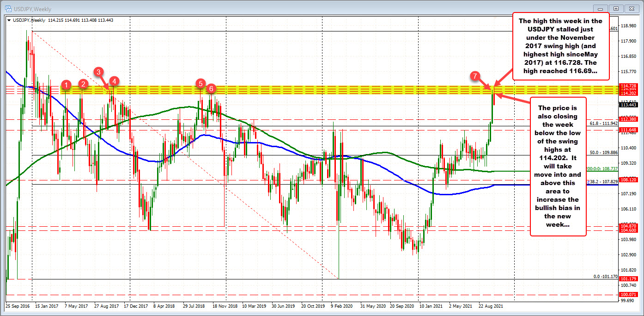Click the 25 Sep 2016 date label
The image size is (644, 316).
click(x=18, y=306)
